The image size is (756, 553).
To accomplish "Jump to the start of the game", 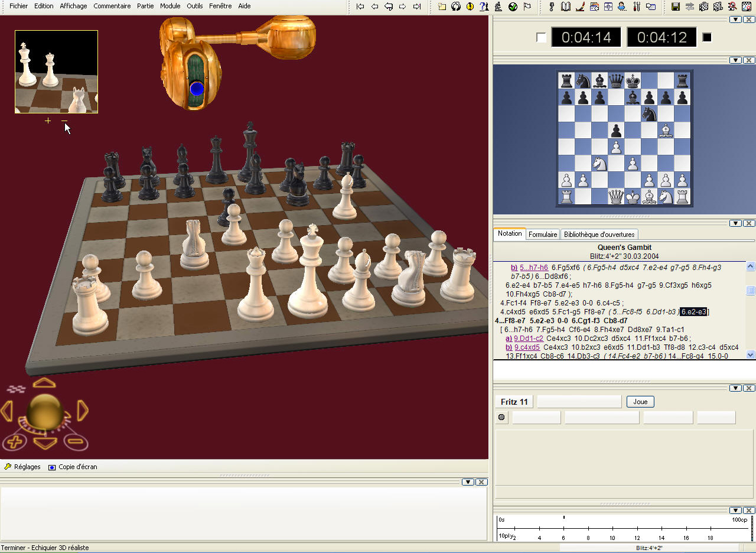I will coord(360,6).
